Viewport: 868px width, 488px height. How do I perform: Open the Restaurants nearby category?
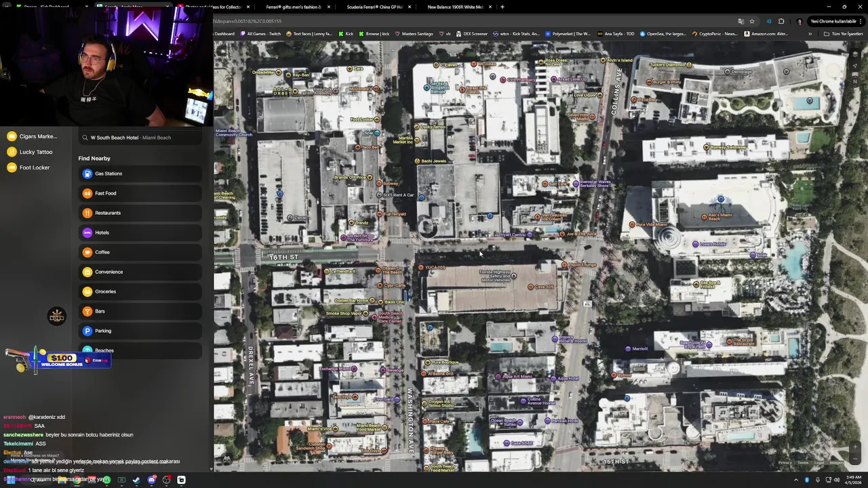pyautogui.click(x=140, y=213)
